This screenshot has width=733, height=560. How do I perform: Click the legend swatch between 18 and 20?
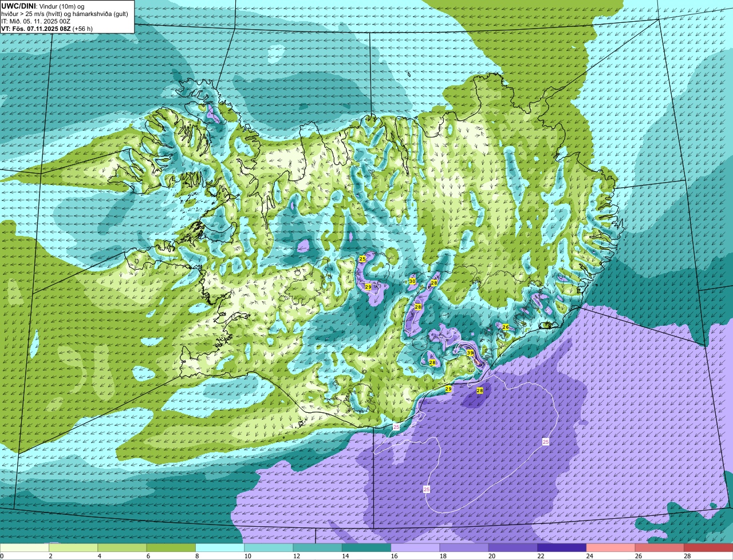[x=464, y=547]
